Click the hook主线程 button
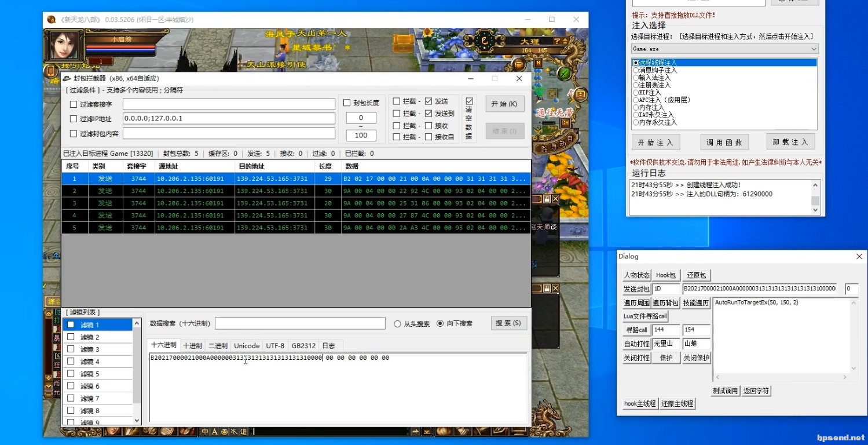This screenshot has height=445, width=868. point(640,403)
